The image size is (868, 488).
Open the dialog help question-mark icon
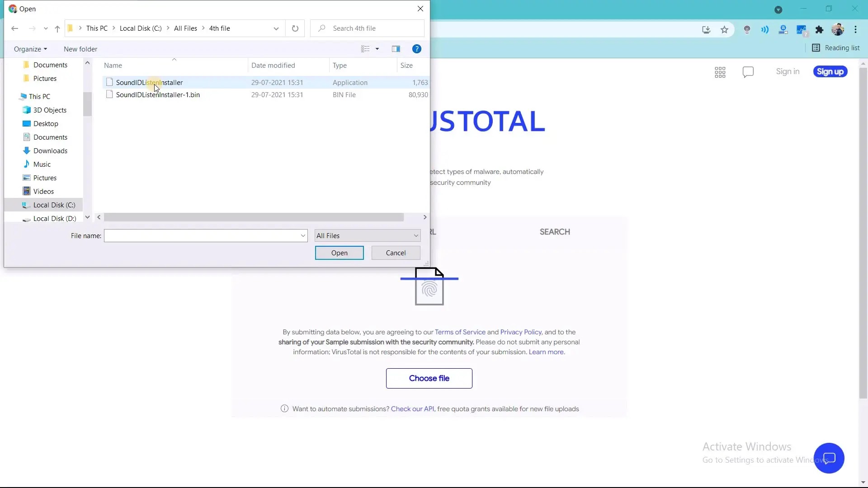417,49
